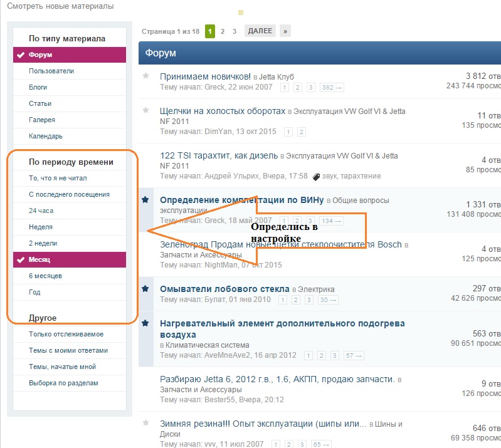The image size is (501, 448).
Task: Open the "Смотреть новые материалы" link
Action: [x=61, y=6]
